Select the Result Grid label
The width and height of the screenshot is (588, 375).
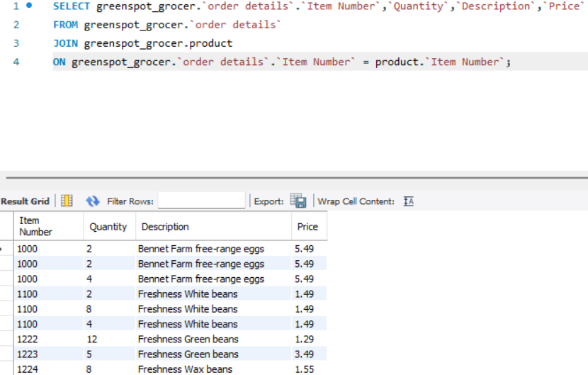(x=25, y=201)
